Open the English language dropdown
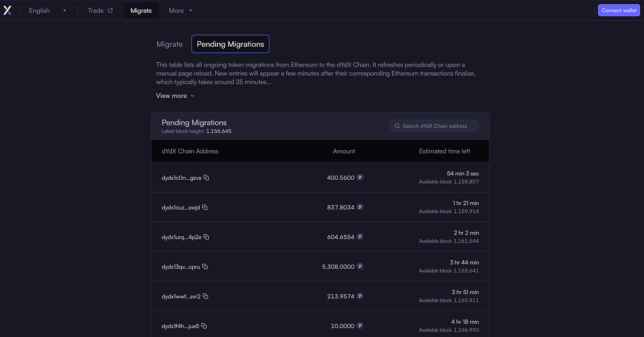This screenshot has height=337, width=644. coord(47,10)
